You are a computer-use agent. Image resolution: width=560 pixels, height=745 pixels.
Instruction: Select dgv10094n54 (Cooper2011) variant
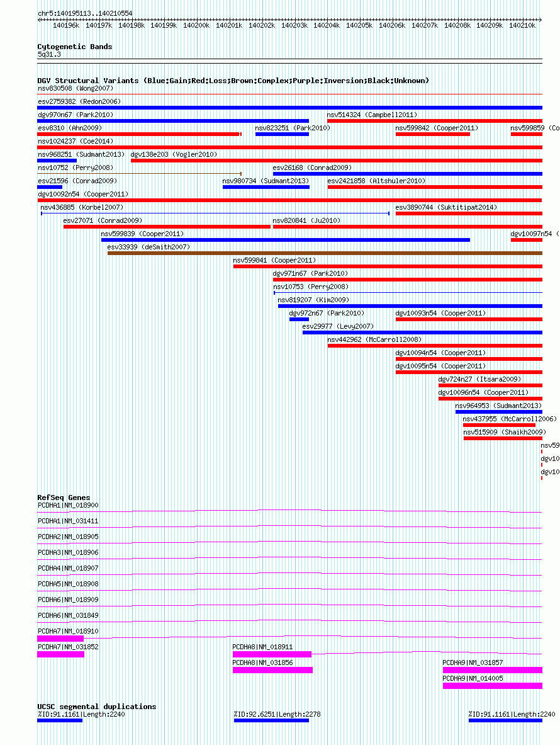(x=468, y=360)
